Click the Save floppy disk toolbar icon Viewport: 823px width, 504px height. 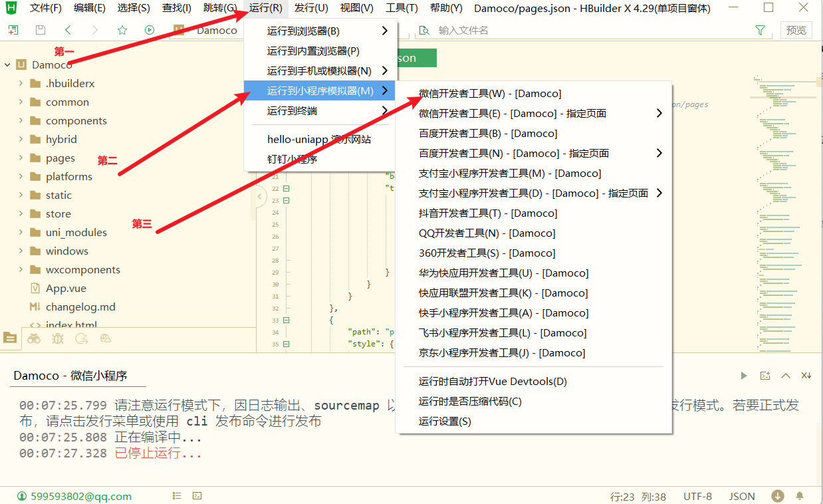pos(41,30)
